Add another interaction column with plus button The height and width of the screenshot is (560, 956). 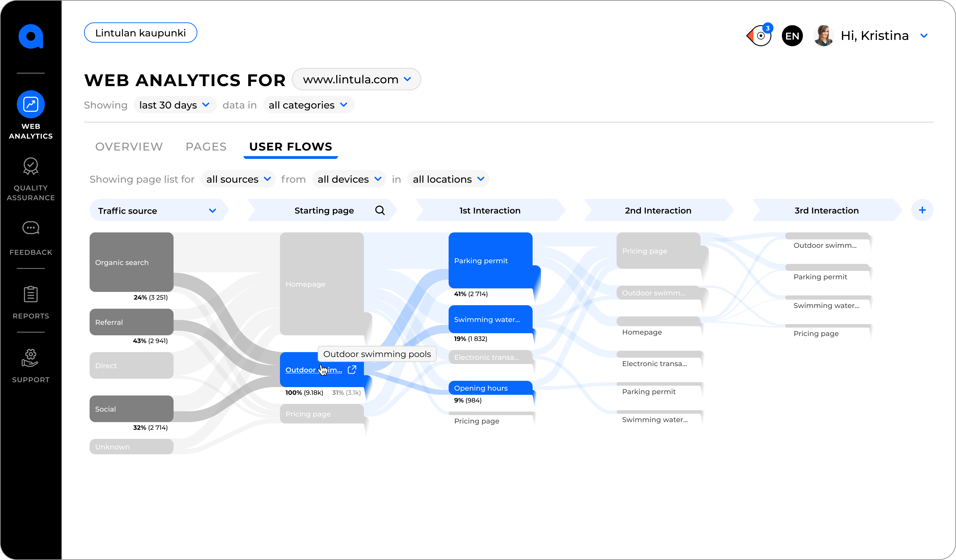pos(922,210)
